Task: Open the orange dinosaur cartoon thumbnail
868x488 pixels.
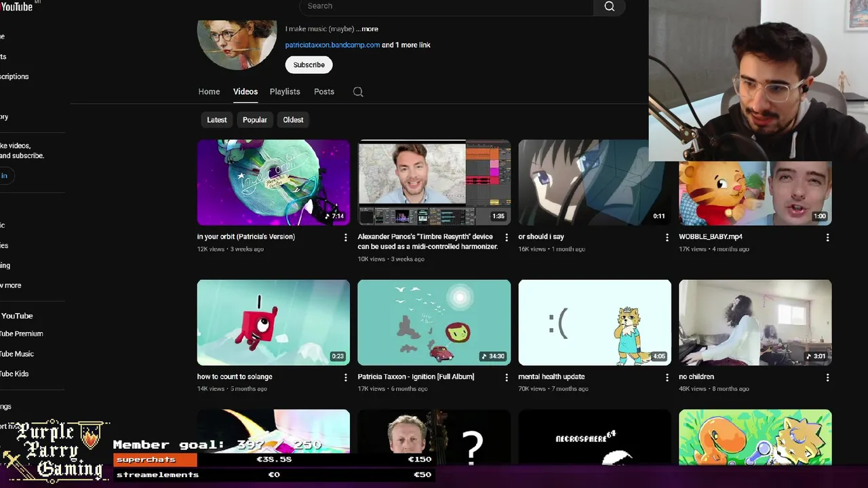Action: [x=755, y=437]
